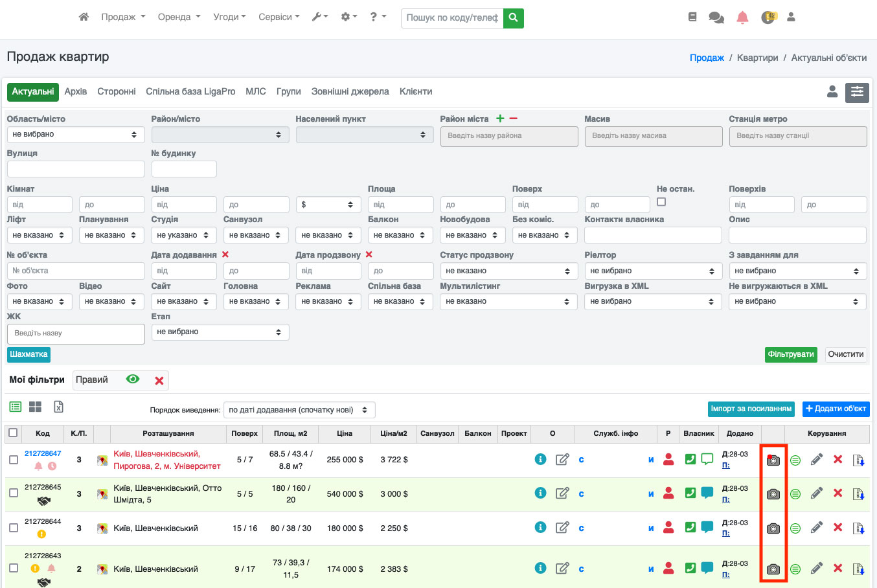Open the 'Рієлтор' dropdown selector

tap(653, 271)
